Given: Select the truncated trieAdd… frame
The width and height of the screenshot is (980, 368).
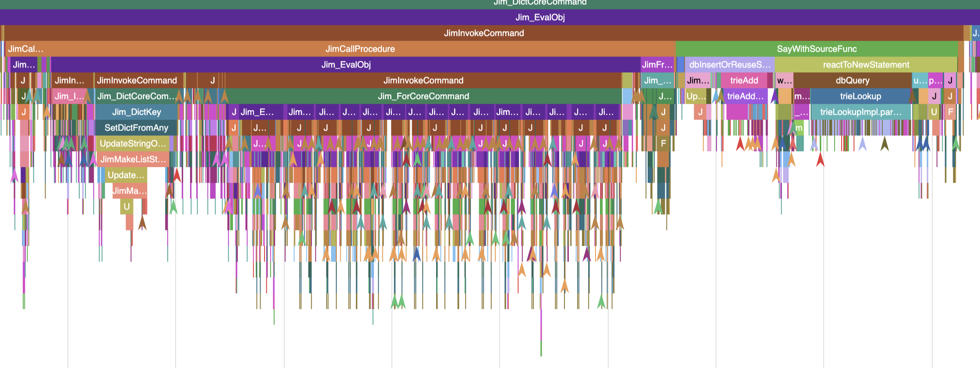Looking at the screenshot, I should pos(745,96).
